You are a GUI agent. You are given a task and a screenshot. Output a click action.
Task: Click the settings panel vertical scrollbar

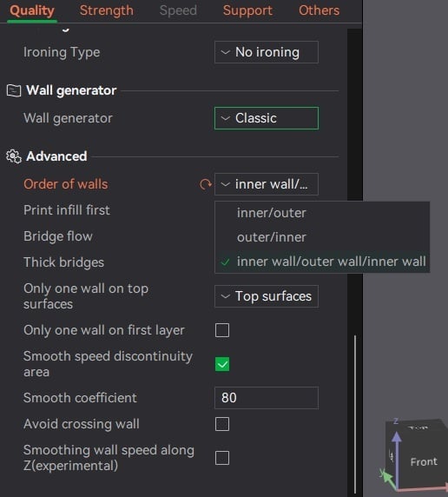pyautogui.click(x=355, y=414)
